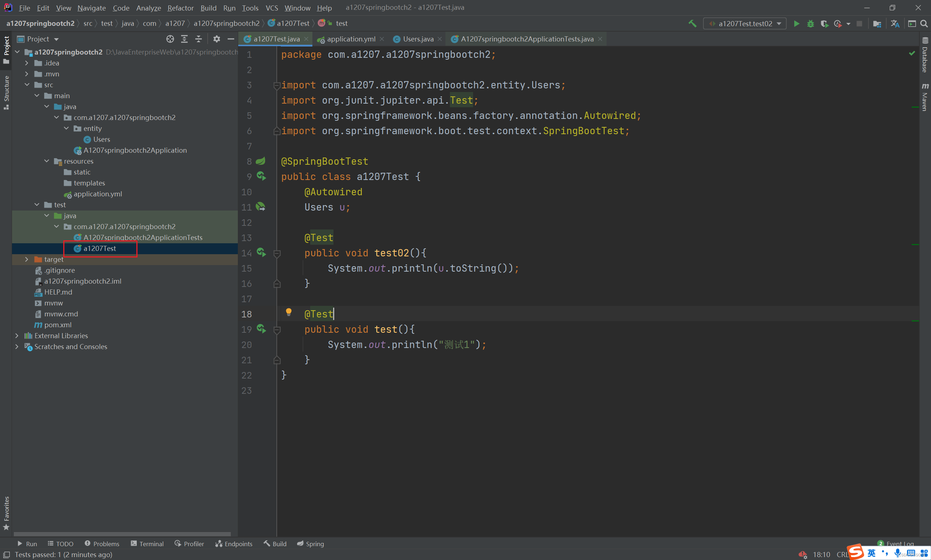Click the translate icon in toolbar
931x560 pixels.
pyautogui.click(x=895, y=24)
